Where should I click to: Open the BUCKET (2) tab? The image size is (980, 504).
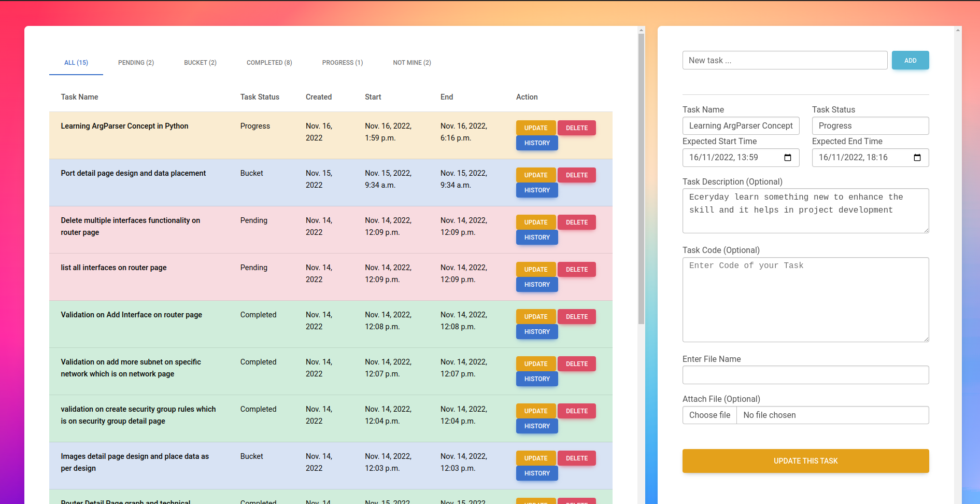click(200, 63)
